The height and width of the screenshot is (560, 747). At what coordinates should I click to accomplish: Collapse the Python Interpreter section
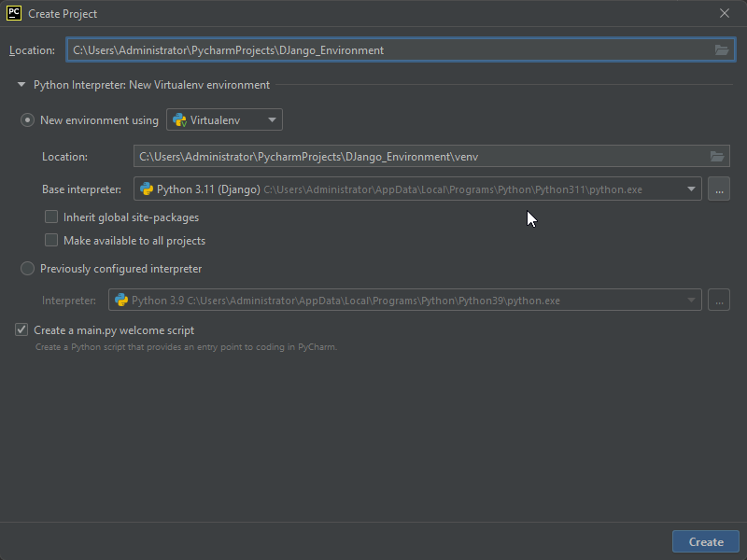click(21, 85)
